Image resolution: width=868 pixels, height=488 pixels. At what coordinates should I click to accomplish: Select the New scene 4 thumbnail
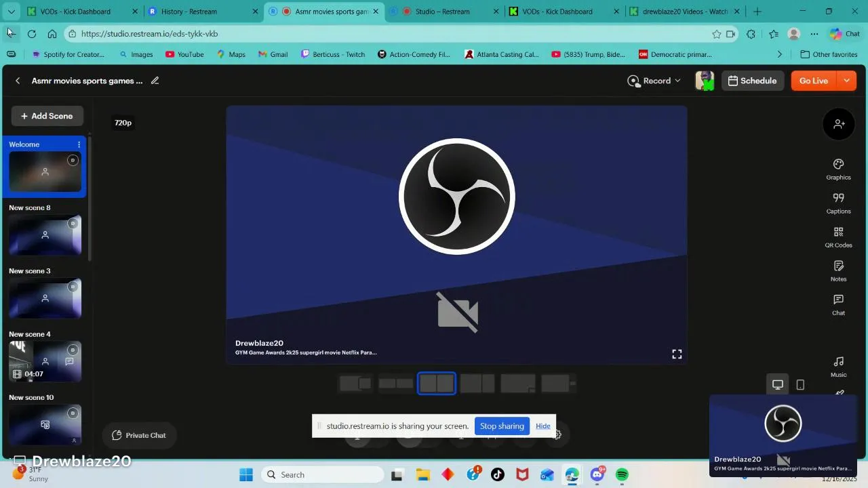coord(45,361)
